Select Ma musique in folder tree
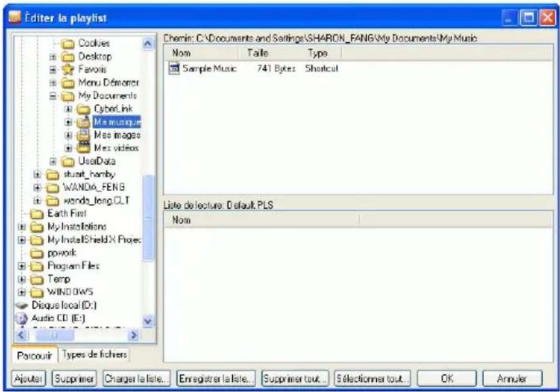Screen dimensions: 560x392 tap(117, 122)
